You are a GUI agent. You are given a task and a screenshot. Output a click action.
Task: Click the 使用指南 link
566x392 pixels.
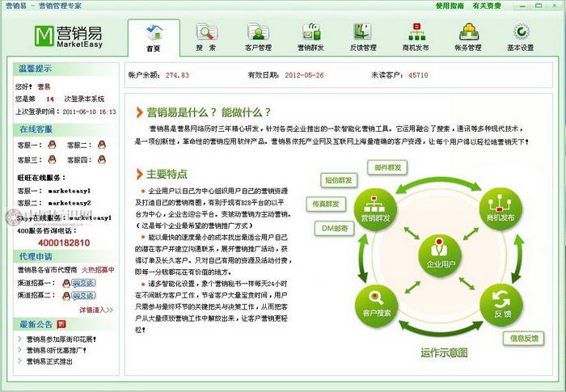point(450,6)
